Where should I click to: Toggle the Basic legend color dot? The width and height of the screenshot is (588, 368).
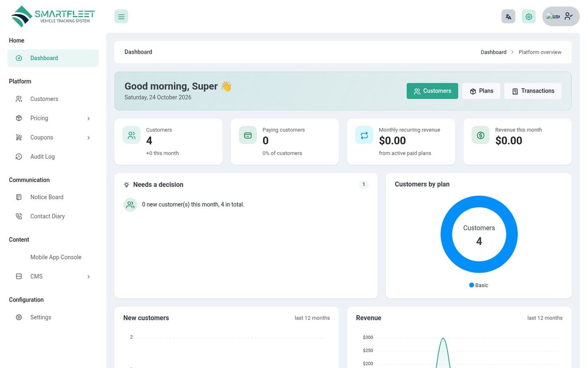click(472, 285)
